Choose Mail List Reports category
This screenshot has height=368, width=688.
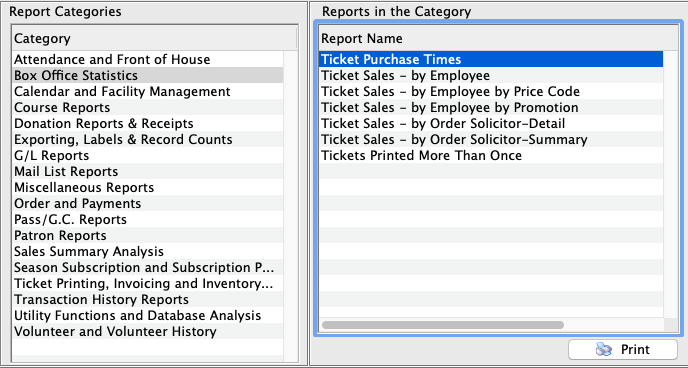(148, 171)
